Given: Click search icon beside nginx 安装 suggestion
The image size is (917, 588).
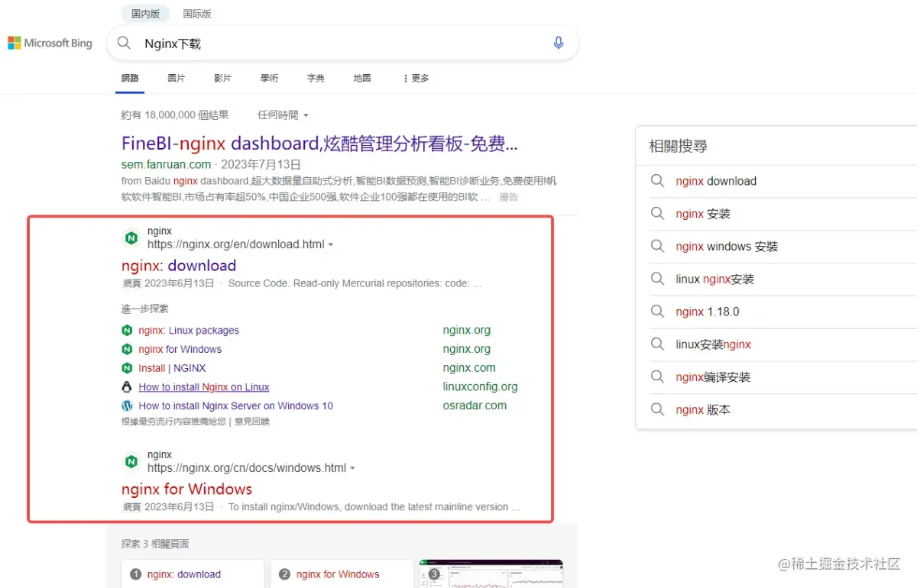Looking at the screenshot, I should (657, 214).
